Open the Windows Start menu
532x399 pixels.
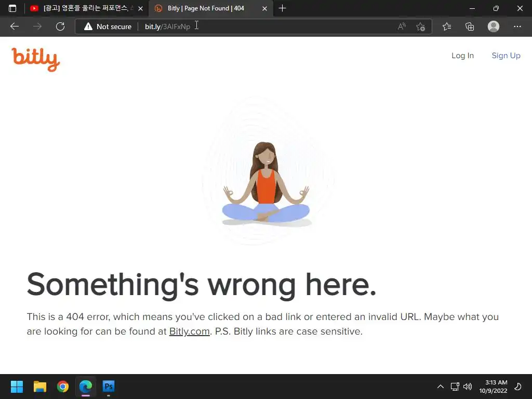[17, 387]
